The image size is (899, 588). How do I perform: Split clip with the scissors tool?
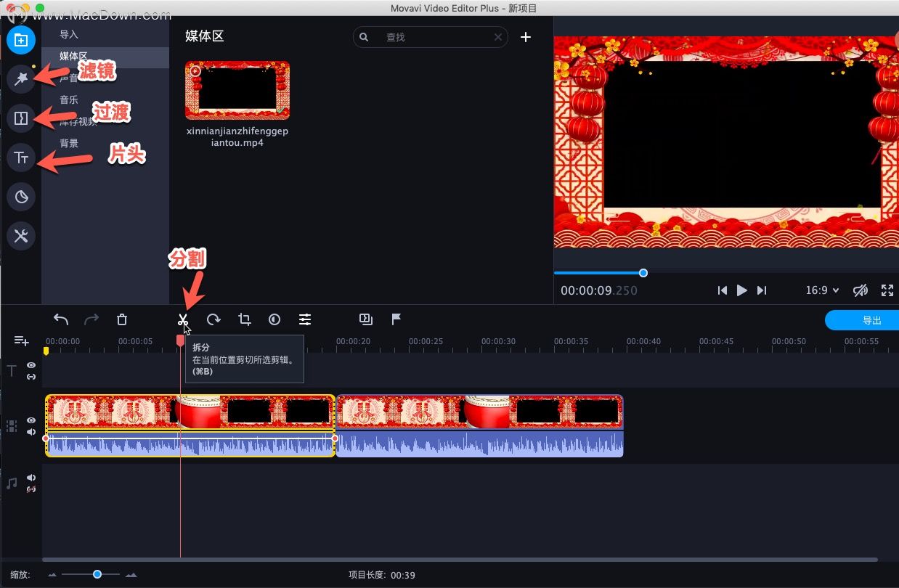click(x=183, y=319)
